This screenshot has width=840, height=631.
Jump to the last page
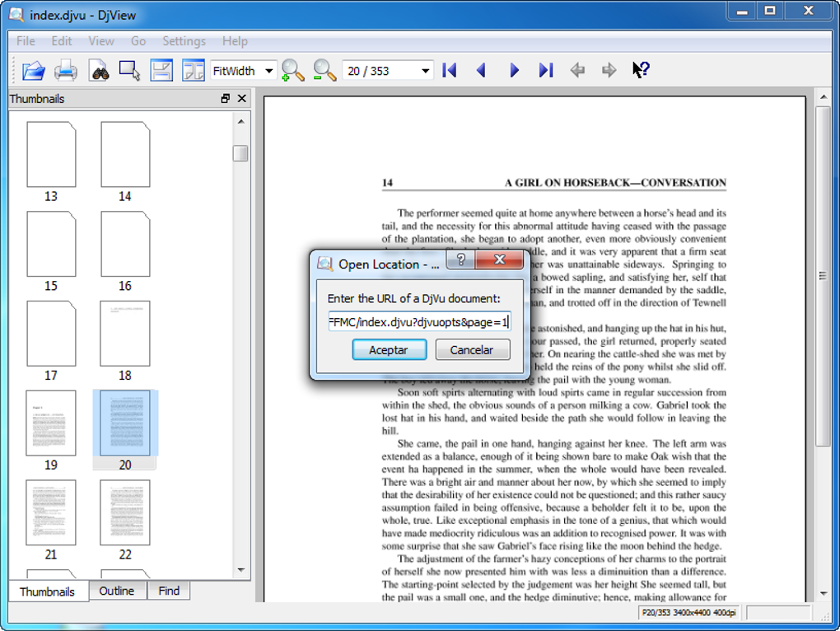pyautogui.click(x=546, y=71)
